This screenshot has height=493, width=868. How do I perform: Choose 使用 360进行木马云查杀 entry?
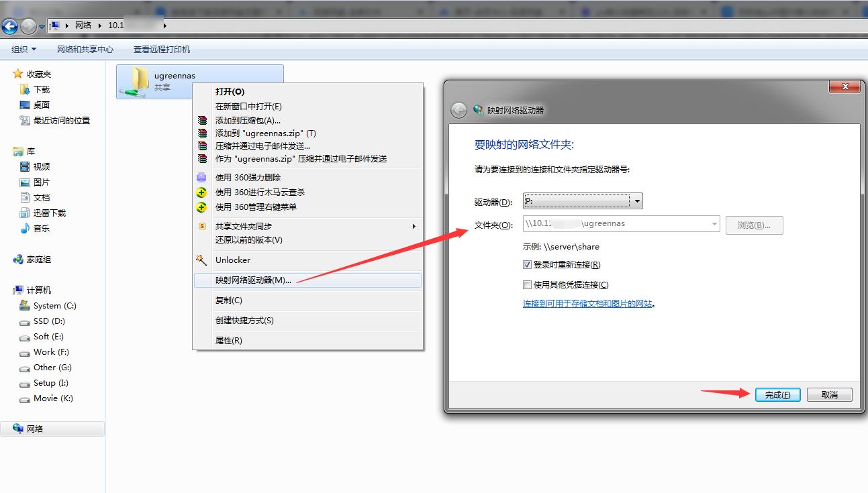308,192
